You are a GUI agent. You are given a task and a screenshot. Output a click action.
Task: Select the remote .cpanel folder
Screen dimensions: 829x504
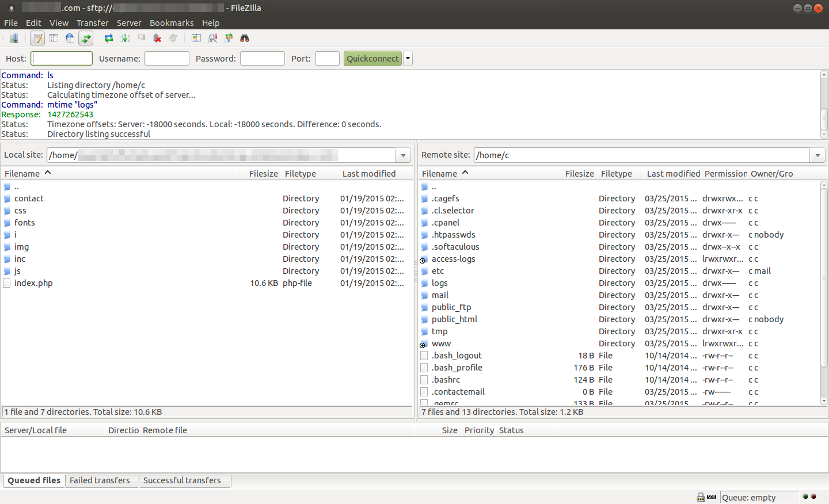coord(446,223)
